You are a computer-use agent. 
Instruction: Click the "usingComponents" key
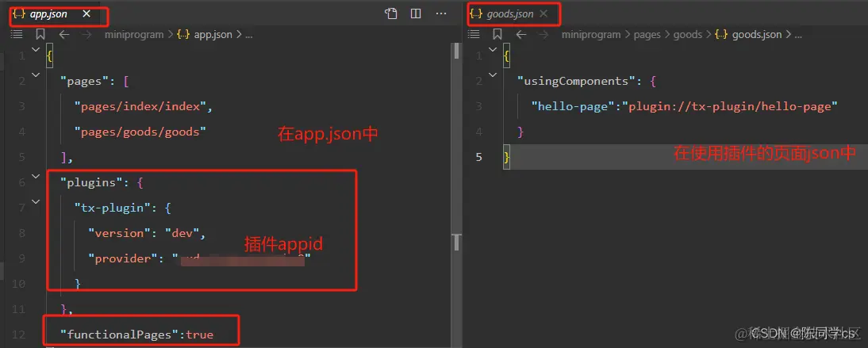point(577,81)
